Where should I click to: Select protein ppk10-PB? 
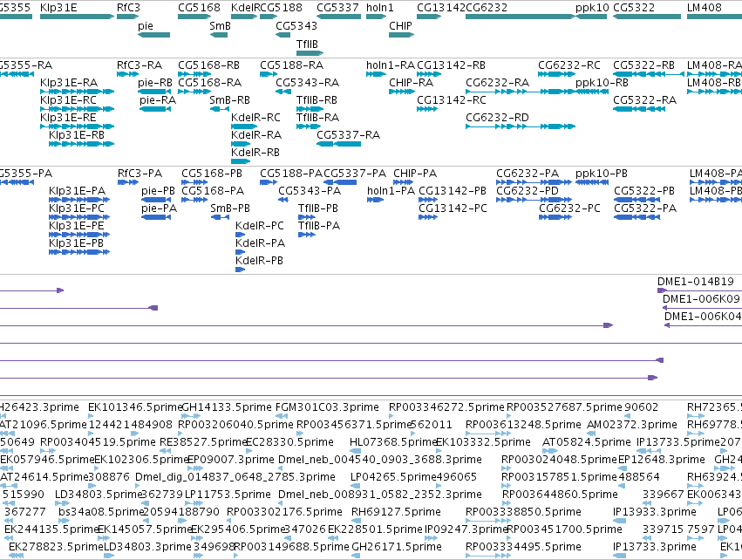(x=592, y=182)
